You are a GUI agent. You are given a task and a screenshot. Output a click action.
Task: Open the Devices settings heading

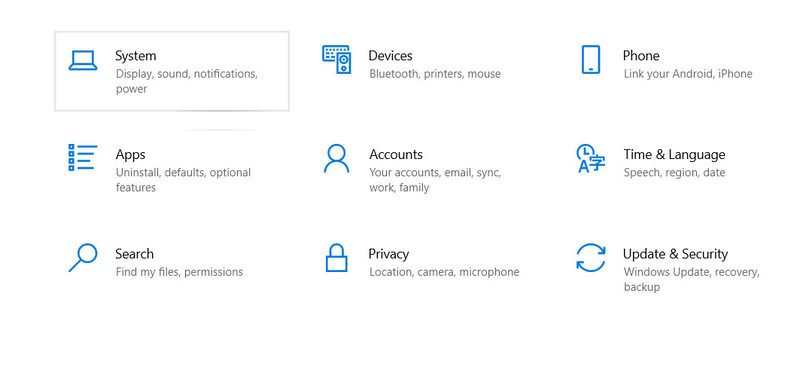coord(390,56)
